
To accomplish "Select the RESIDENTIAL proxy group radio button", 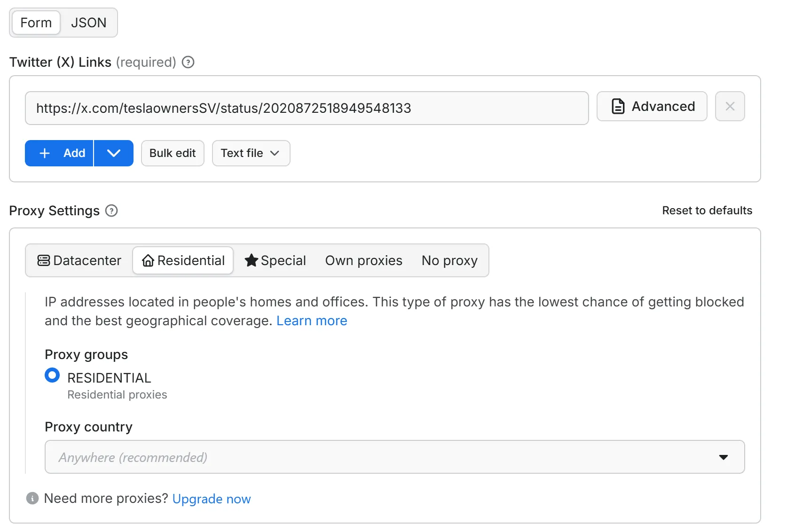I will (x=52, y=375).
